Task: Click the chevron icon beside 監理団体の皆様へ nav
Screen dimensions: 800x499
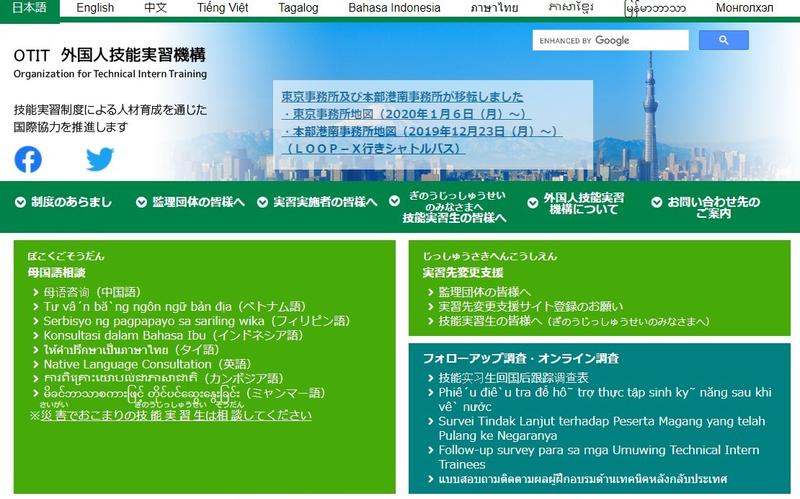Action: [141, 203]
